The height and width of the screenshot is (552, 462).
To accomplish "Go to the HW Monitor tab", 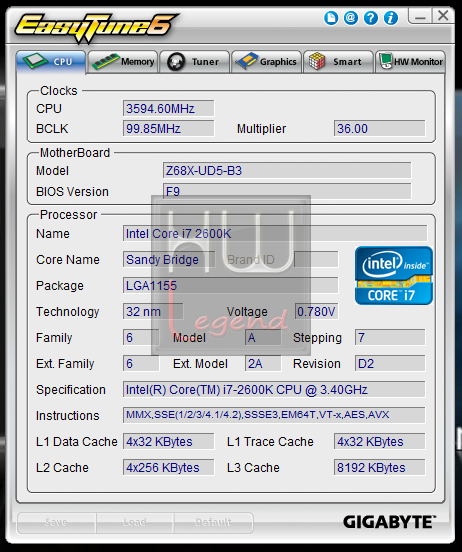I will pos(410,62).
